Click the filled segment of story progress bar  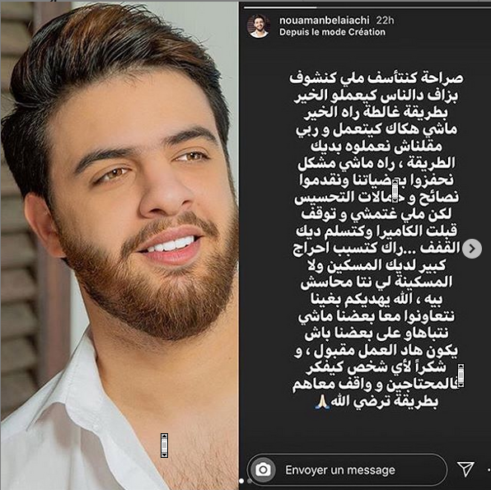pyautogui.click(x=279, y=7)
